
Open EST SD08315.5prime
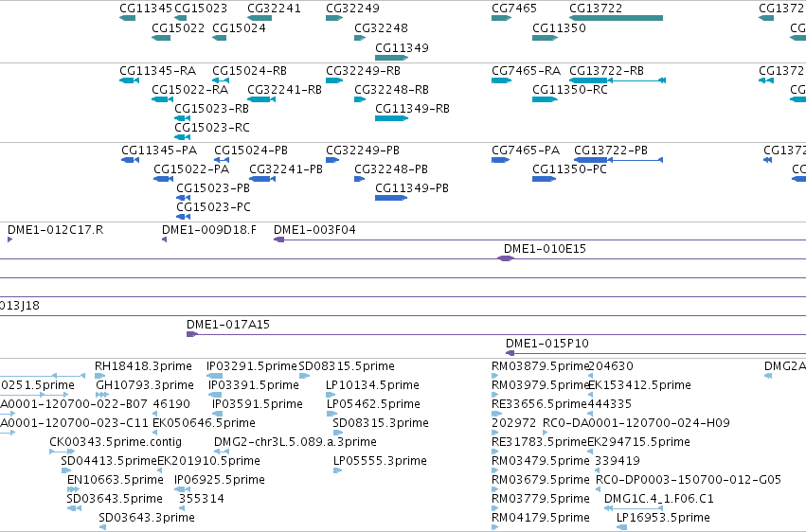[x=347, y=366]
